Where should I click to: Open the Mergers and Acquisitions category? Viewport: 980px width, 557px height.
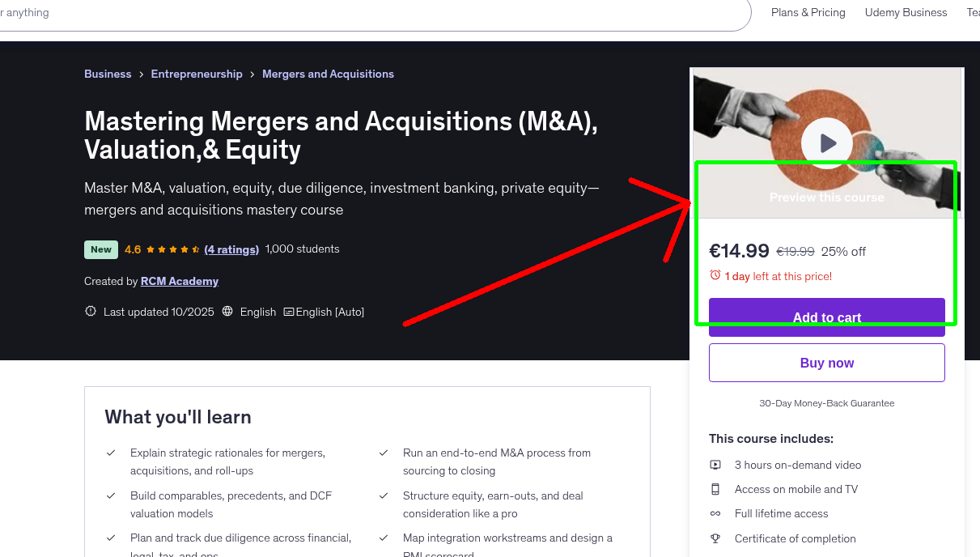pyautogui.click(x=328, y=74)
